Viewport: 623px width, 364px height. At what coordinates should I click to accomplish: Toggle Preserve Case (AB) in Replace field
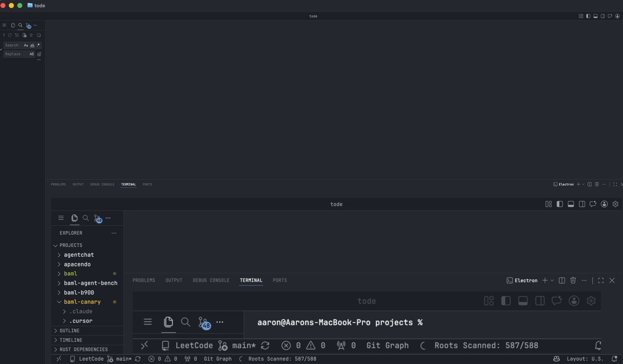tap(32, 54)
